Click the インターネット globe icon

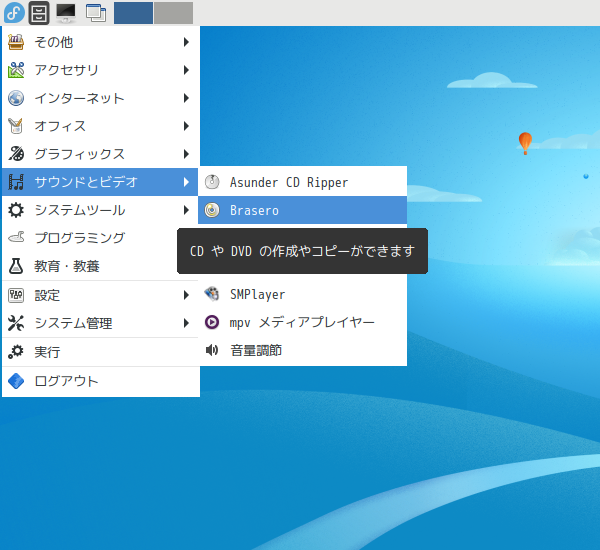(x=16, y=98)
